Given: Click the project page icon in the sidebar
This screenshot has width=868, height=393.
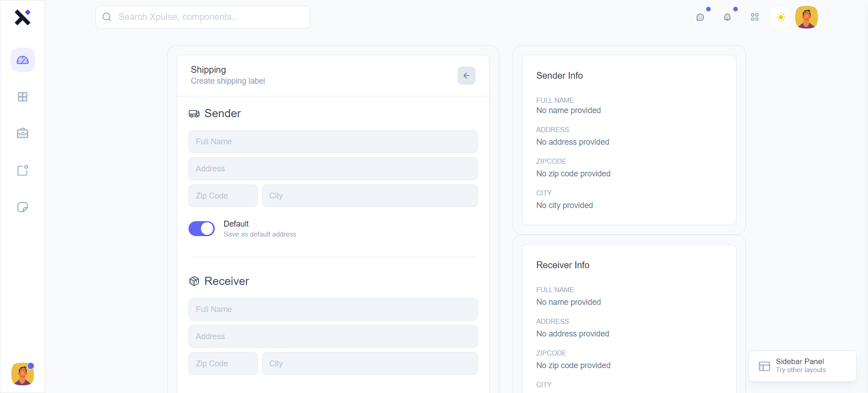Looking at the screenshot, I should point(23,170).
